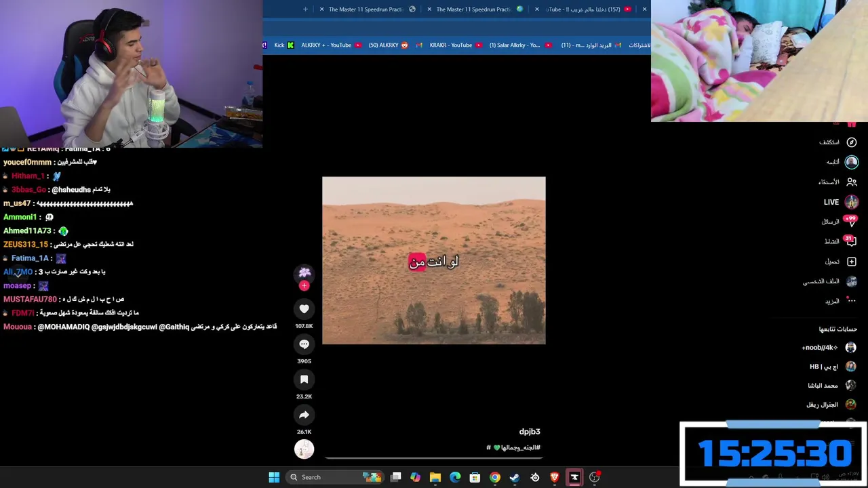Share the video with arrow icon

[304, 415]
